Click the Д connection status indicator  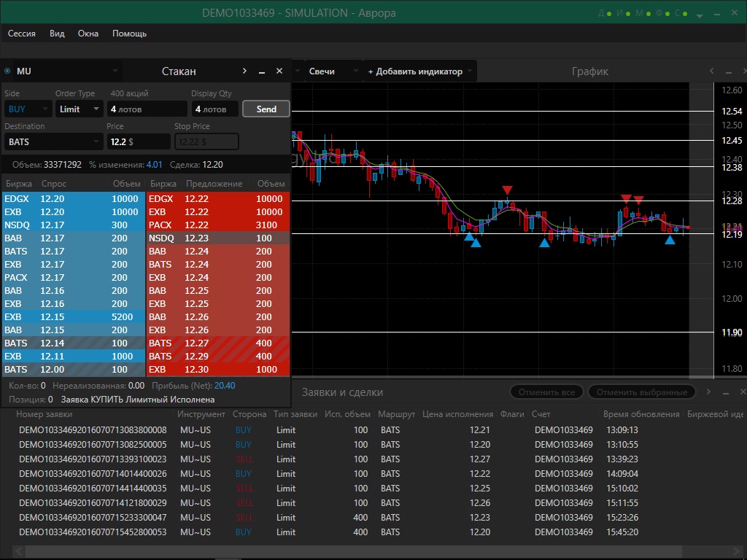(605, 13)
